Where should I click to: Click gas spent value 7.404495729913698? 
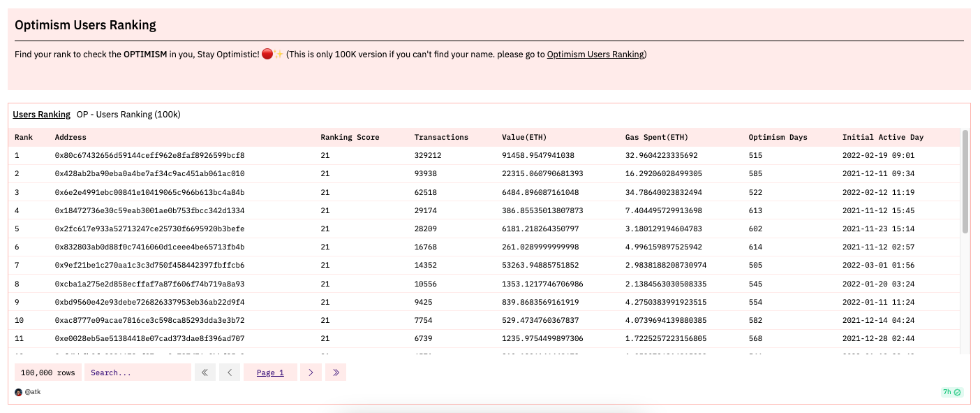(x=664, y=210)
